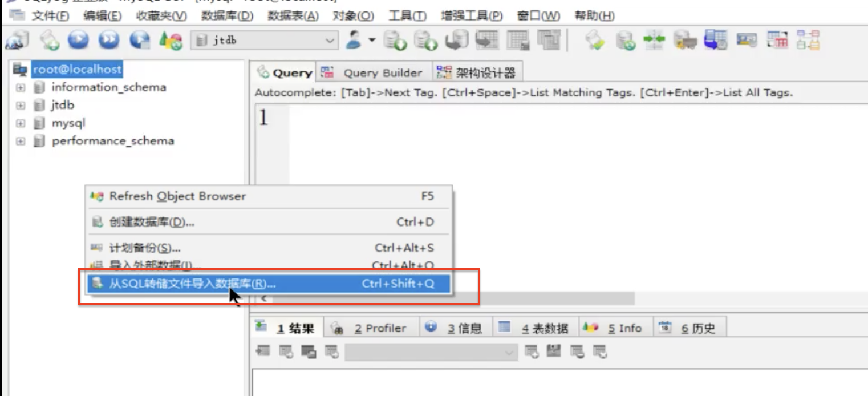The image size is (868, 396).
Task: Switch to the 架构设计器 tab
Action: [x=478, y=72]
